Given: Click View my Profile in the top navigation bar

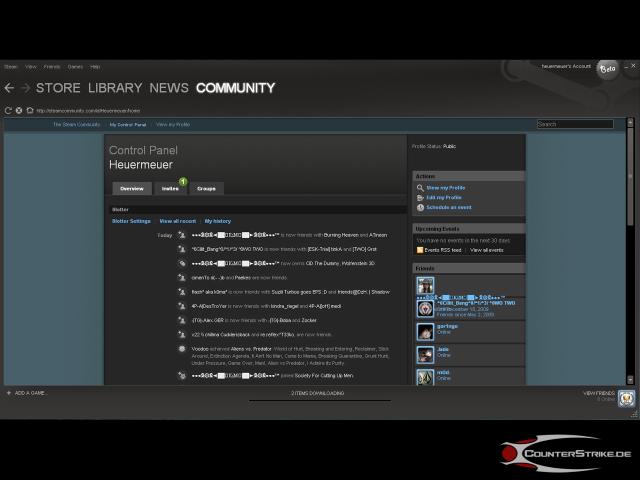Looking at the screenshot, I should point(173,124).
